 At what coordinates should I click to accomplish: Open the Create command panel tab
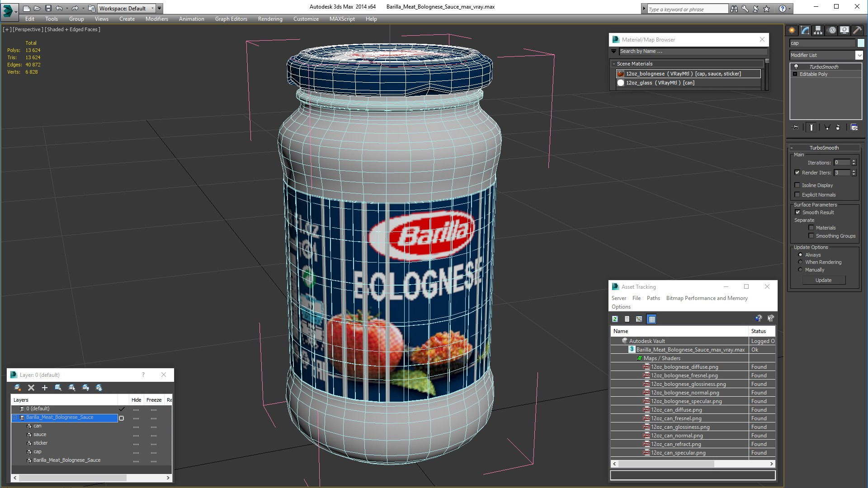[792, 30]
